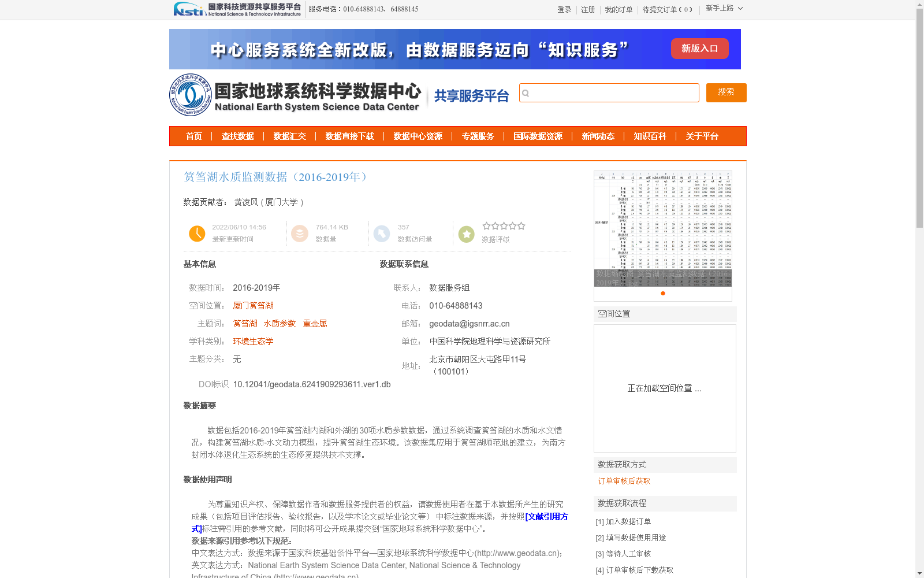Click the step text 等待人工审核

click(x=628, y=554)
